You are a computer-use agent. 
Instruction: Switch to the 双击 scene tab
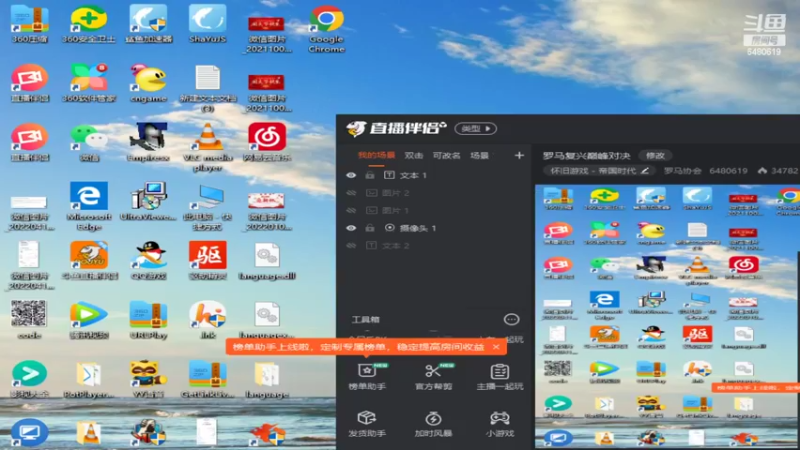coord(413,155)
